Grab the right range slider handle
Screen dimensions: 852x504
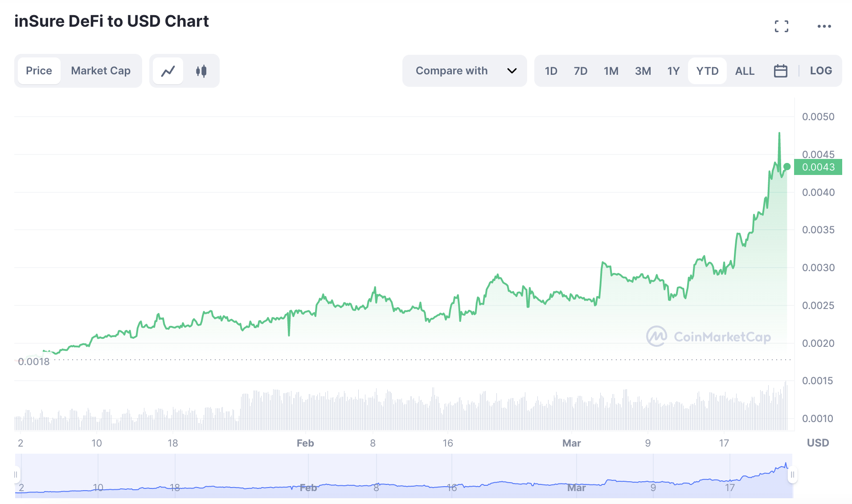pos(792,475)
